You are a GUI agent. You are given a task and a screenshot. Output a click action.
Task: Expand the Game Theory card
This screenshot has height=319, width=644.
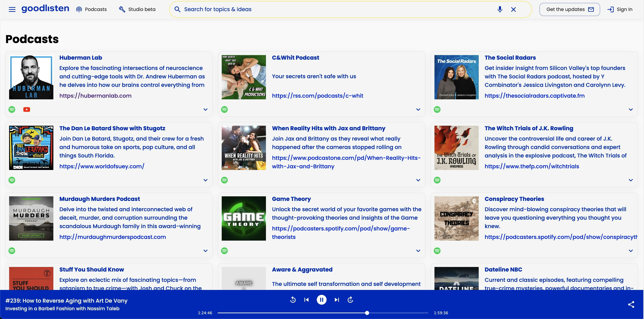click(418, 250)
